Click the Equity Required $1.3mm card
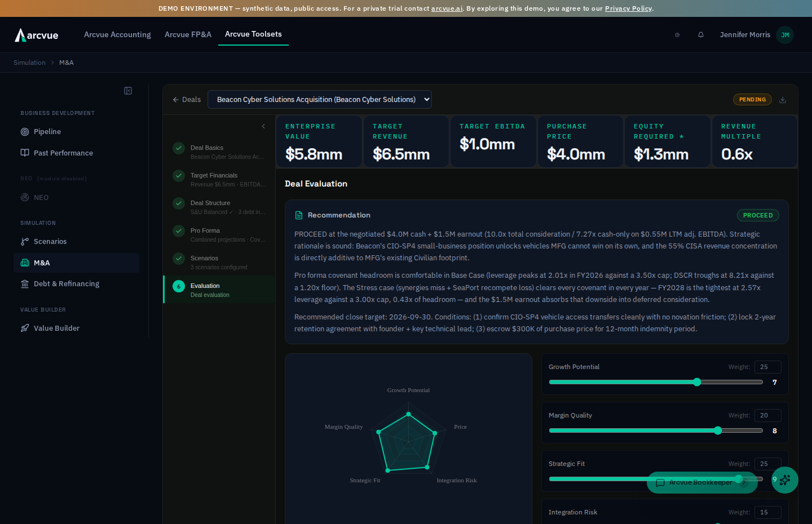This screenshot has height=524, width=812. (668, 141)
